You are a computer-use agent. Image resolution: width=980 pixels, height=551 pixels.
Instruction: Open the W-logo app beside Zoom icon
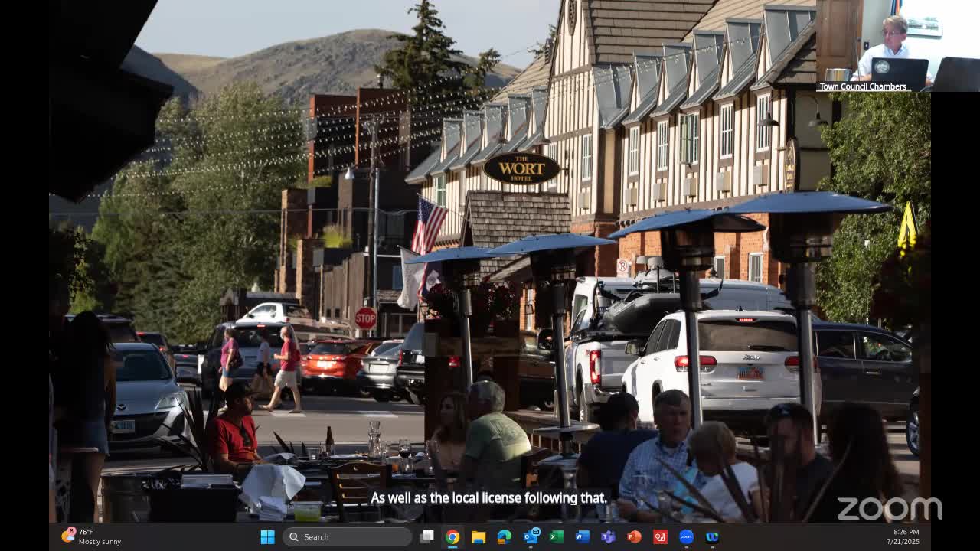pyautogui.click(x=712, y=536)
